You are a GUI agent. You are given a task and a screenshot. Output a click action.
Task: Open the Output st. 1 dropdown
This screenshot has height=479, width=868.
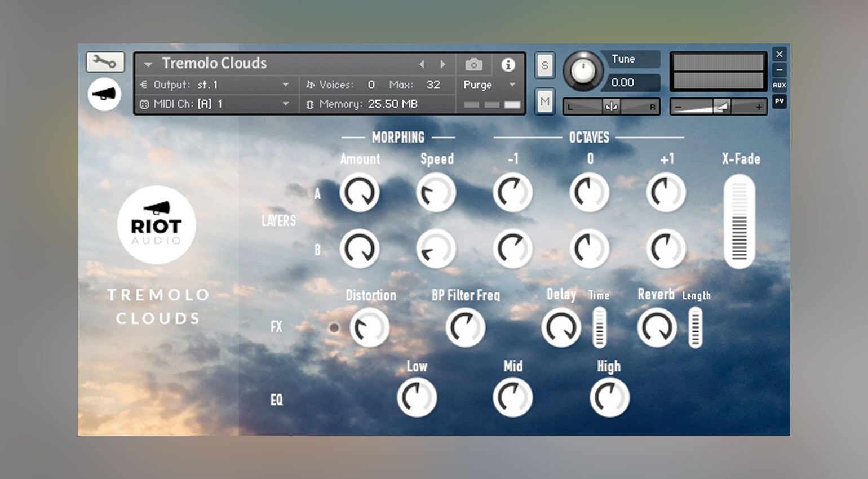tap(286, 85)
